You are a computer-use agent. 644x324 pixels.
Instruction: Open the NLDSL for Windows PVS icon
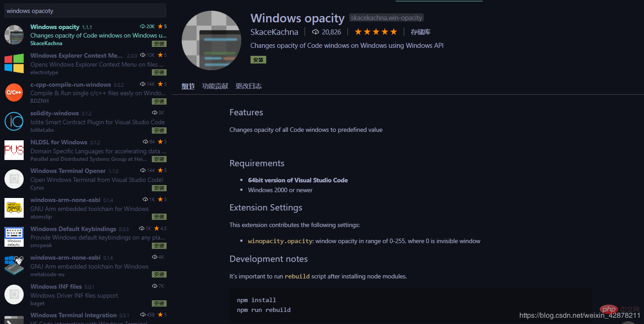[14, 150]
